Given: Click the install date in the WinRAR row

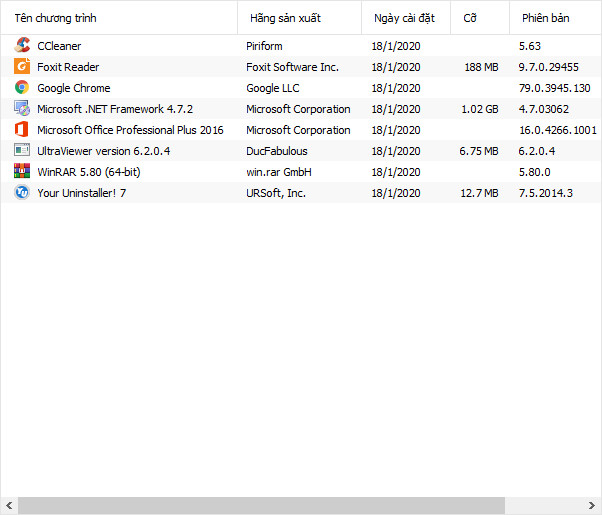Looking at the screenshot, I should coord(396,172).
